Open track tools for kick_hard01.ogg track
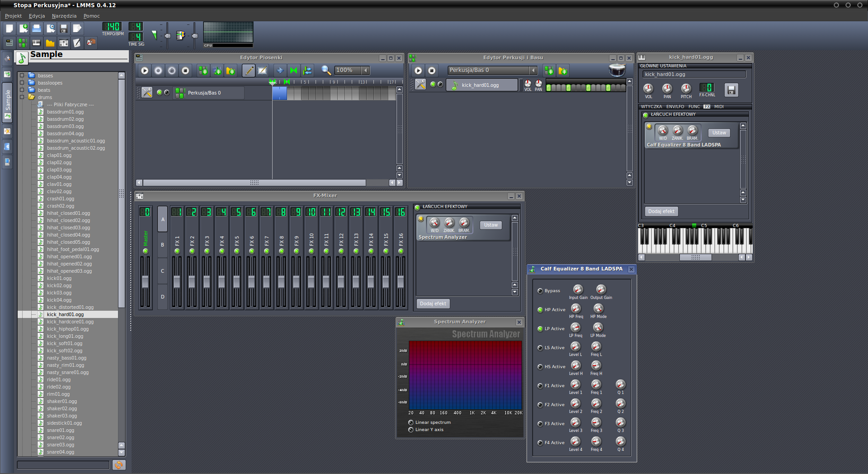This screenshot has height=474, width=868. coord(420,85)
